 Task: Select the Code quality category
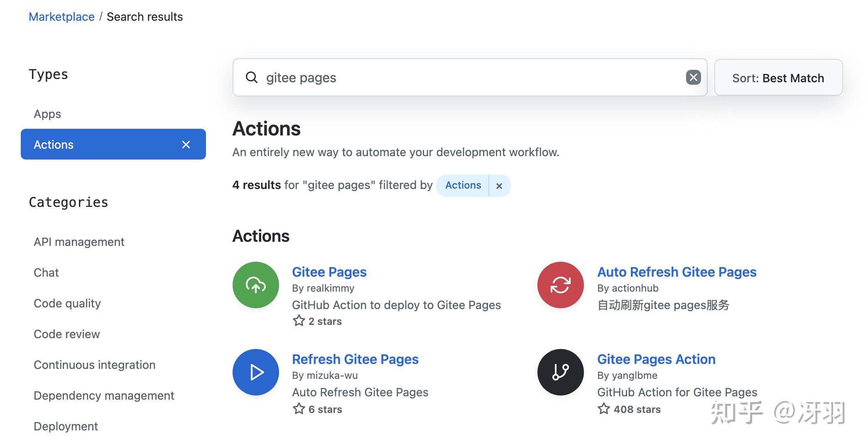click(x=67, y=303)
